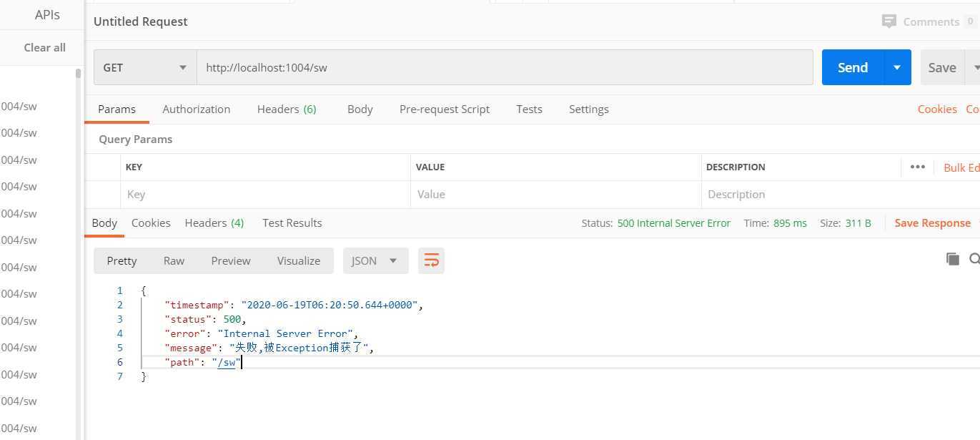Image resolution: width=980 pixels, height=440 pixels.
Task: Switch to the Authorization tab
Action: tap(196, 109)
